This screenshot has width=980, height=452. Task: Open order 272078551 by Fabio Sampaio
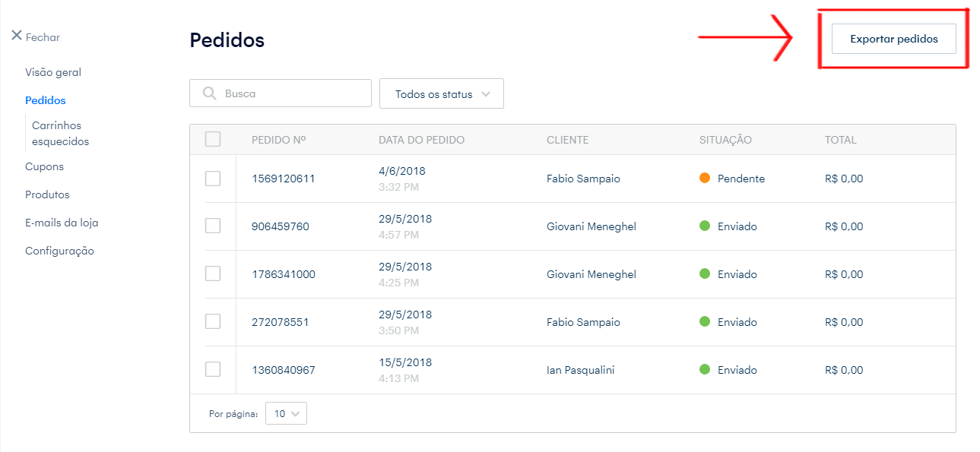click(281, 322)
